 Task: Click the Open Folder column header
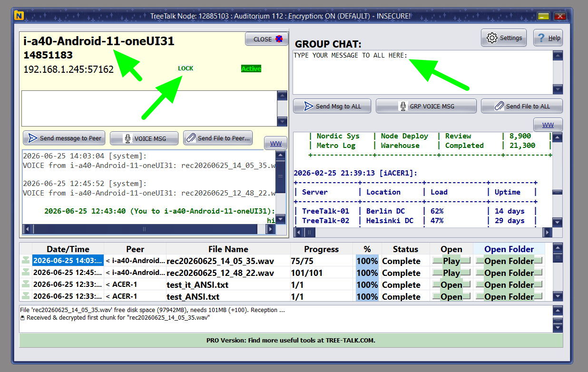(x=509, y=249)
